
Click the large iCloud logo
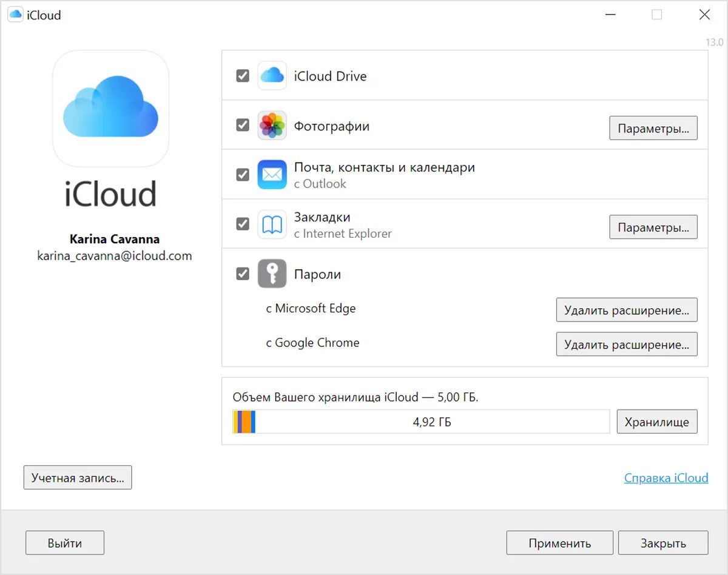pos(110,109)
